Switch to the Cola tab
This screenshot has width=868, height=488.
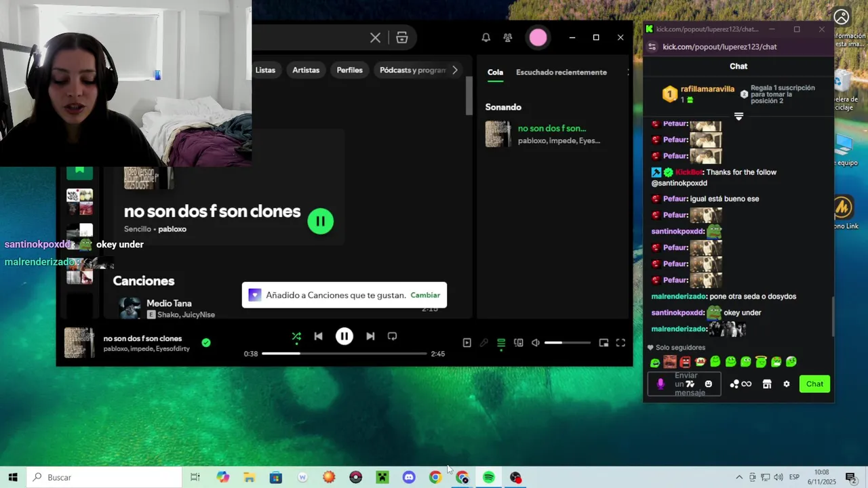[495, 72]
